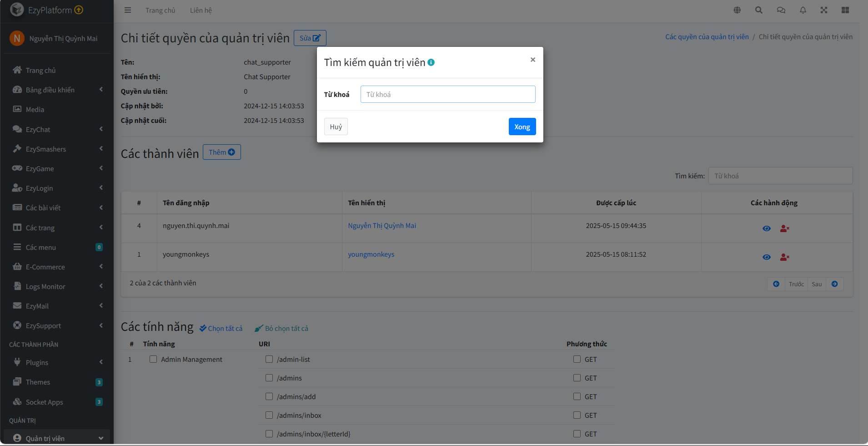This screenshot has width=868, height=446.
Task: Open the apps grid icon
Action: [846, 10]
